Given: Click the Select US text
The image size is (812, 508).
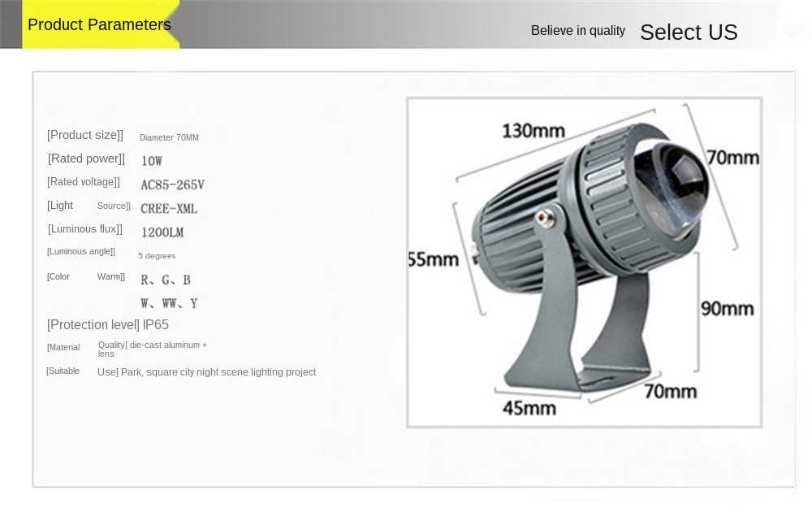Looking at the screenshot, I should (x=688, y=33).
